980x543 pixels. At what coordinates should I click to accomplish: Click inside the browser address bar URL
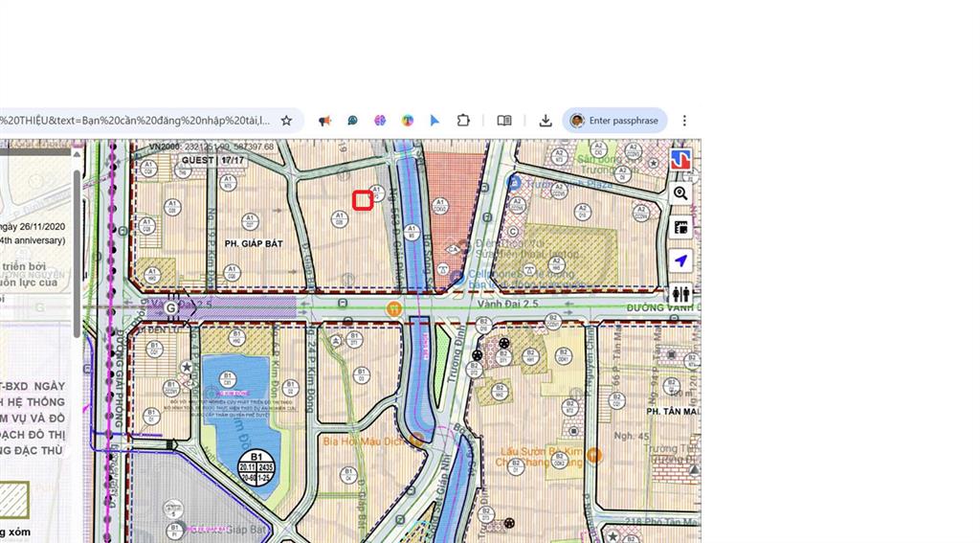click(134, 121)
